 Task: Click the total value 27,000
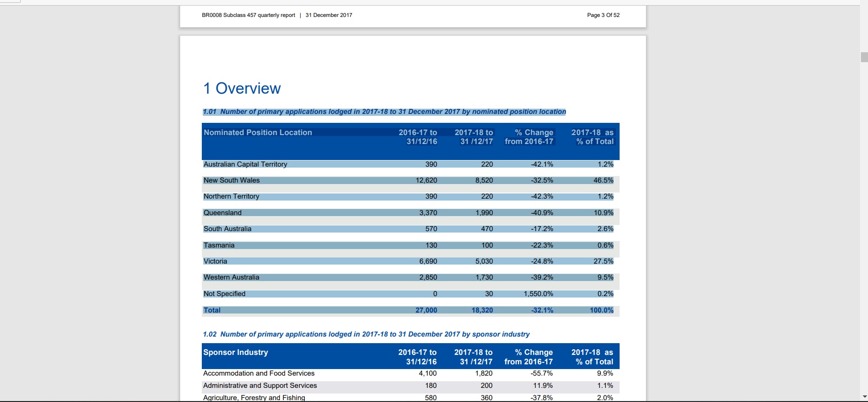point(426,310)
